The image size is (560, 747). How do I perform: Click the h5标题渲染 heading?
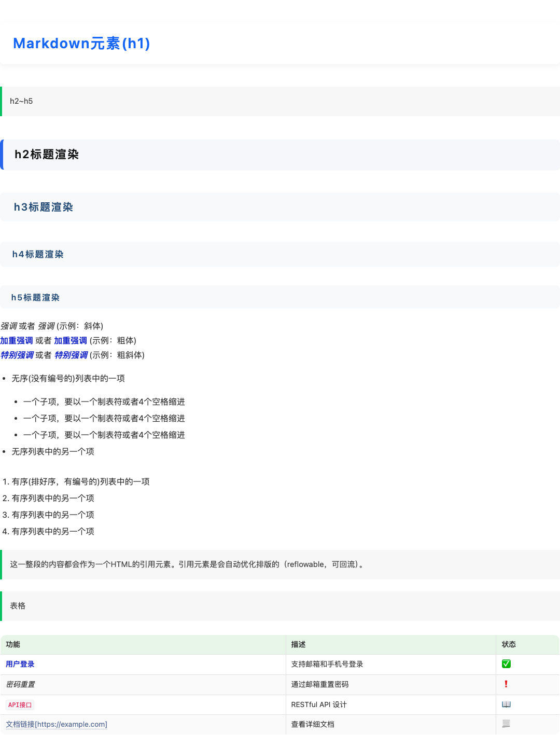point(35,298)
